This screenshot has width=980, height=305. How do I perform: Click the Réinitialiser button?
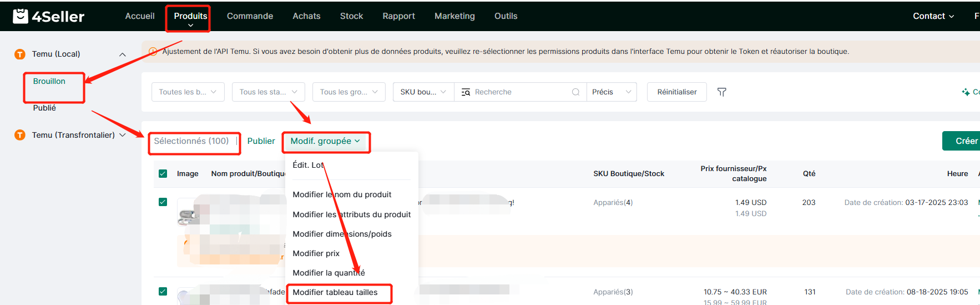tap(677, 92)
